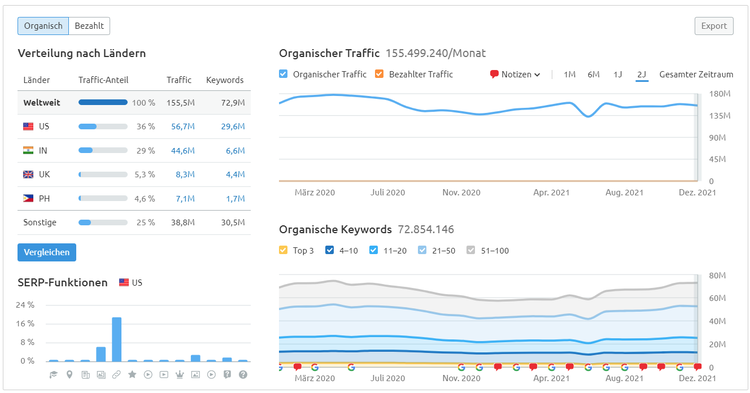Open the Notizen dropdown

pos(516,75)
